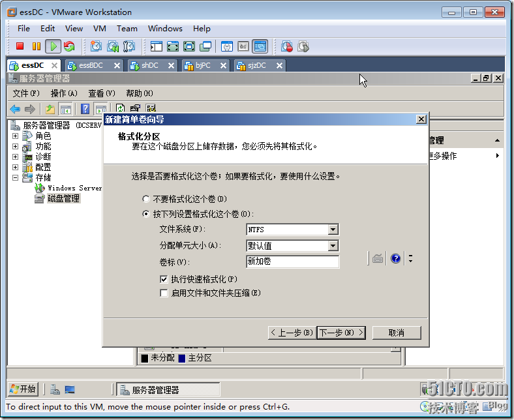Click the 服务器管理器 taskbar button
This screenshot has width=514, height=420.
(168, 390)
